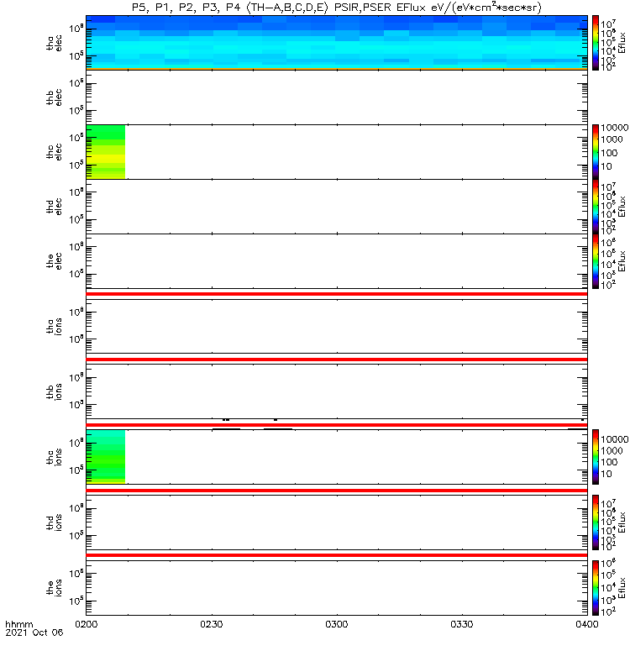Click the '100' label on thc ions color bar
Viewport: 630px width, 672px height.
(609, 462)
